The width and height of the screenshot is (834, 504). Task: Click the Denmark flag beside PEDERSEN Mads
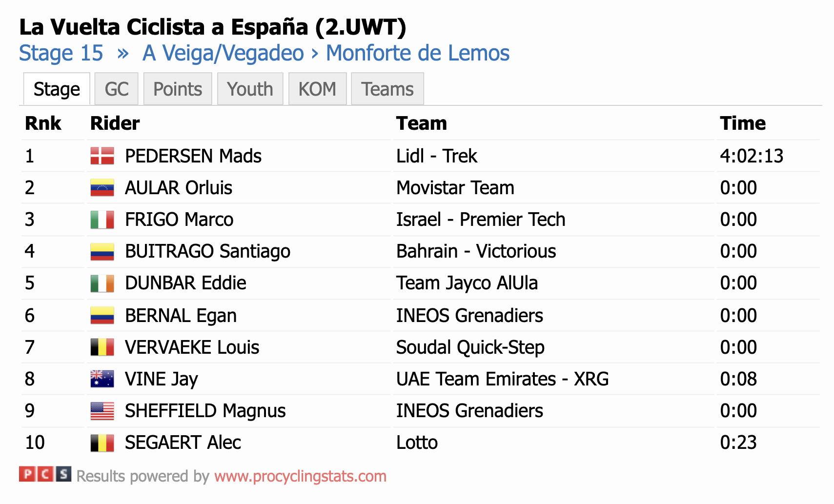[x=102, y=156]
